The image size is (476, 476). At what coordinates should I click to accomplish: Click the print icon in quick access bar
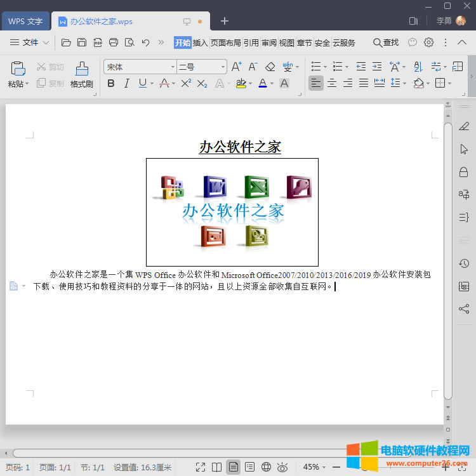coord(114,43)
